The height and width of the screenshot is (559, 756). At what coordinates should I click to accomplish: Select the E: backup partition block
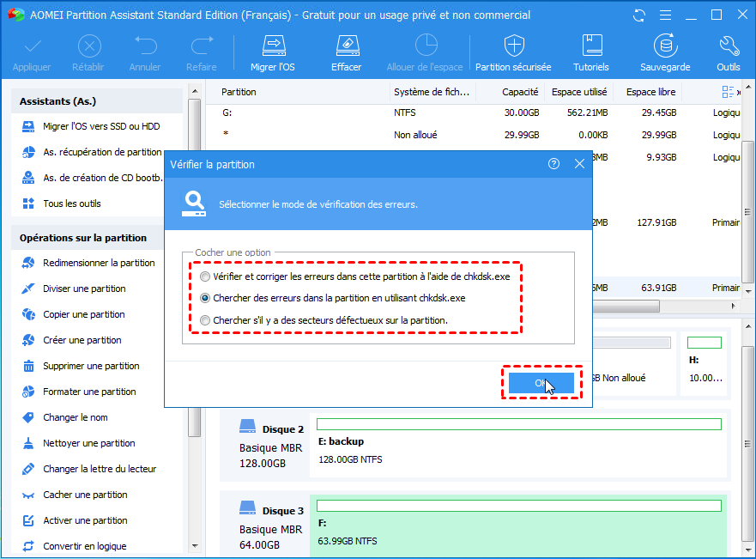pyautogui.click(x=519, y=444)
